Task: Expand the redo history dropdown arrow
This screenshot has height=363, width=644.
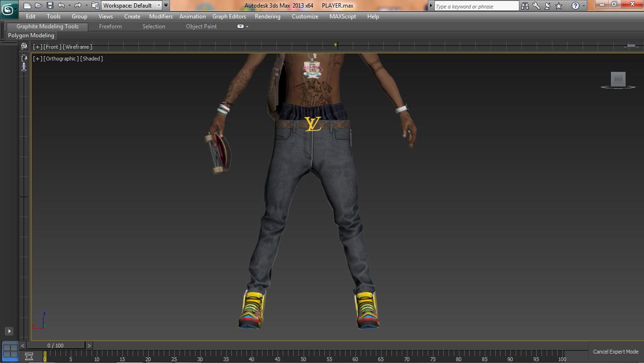Action: coord(86,6)
